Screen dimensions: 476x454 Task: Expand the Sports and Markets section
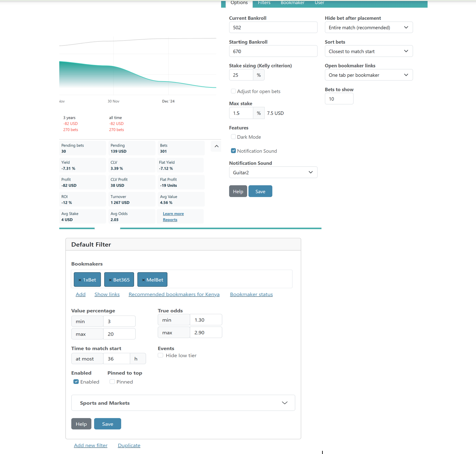[183, 403]
